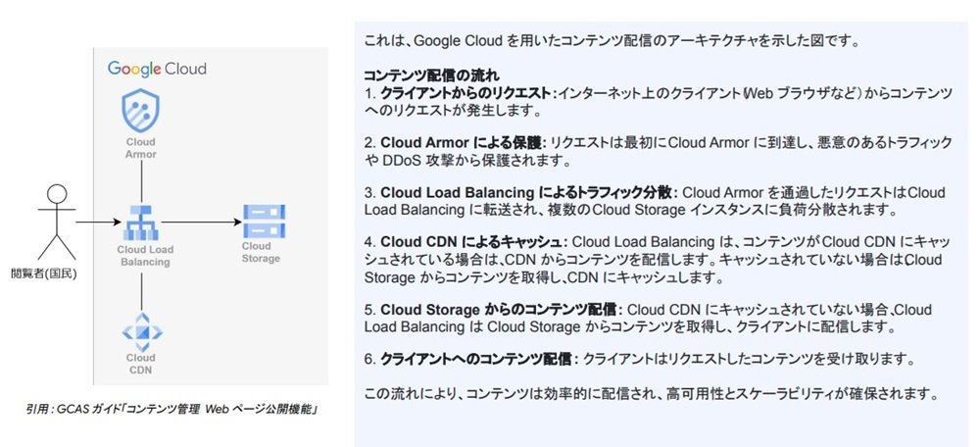Click the Cloud Armor text label
Image resolution: width=980 pixels, height=447 pixels.
click(140, 148)
